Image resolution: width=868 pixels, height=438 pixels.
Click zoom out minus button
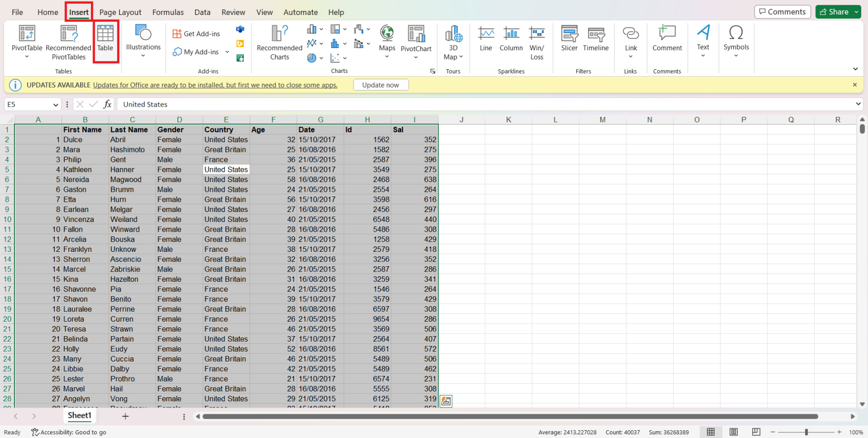[773, 432]
